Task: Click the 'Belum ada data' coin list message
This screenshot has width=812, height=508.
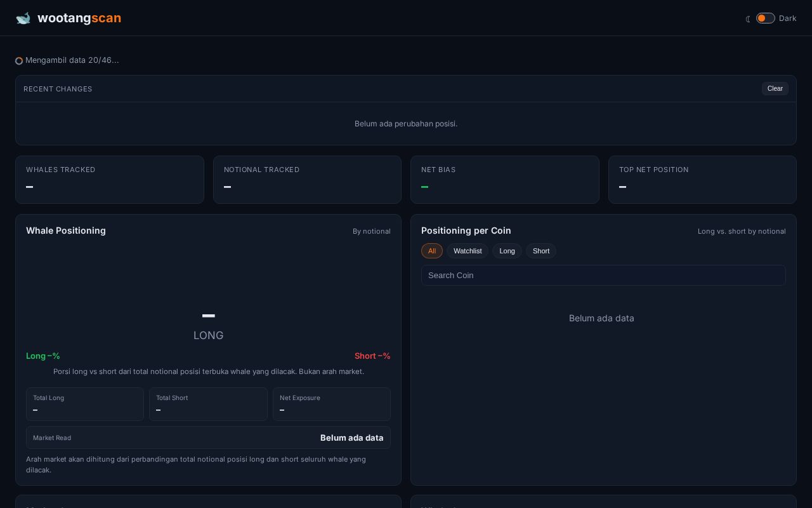Action: point(601,318)
